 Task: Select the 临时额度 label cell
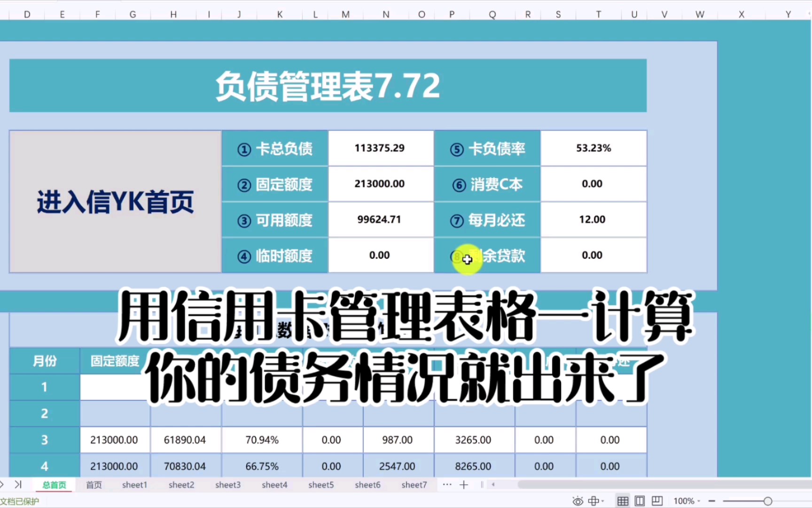275,256
